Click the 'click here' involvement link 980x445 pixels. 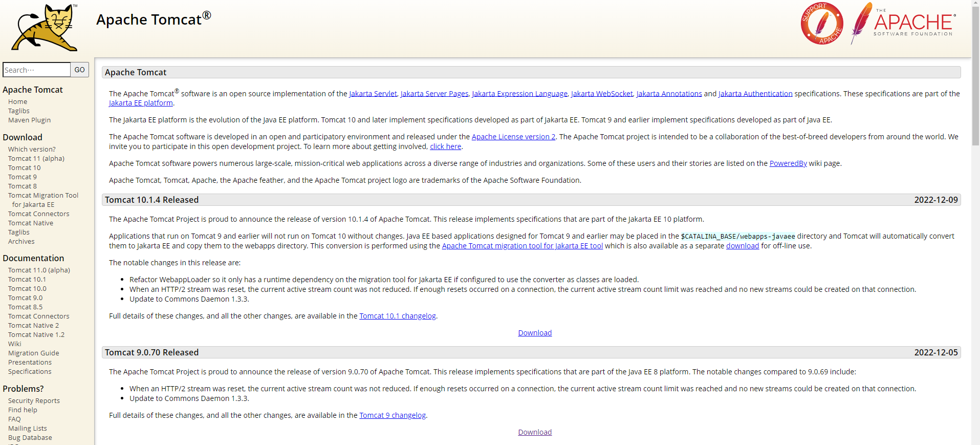(x=445, y=146)
